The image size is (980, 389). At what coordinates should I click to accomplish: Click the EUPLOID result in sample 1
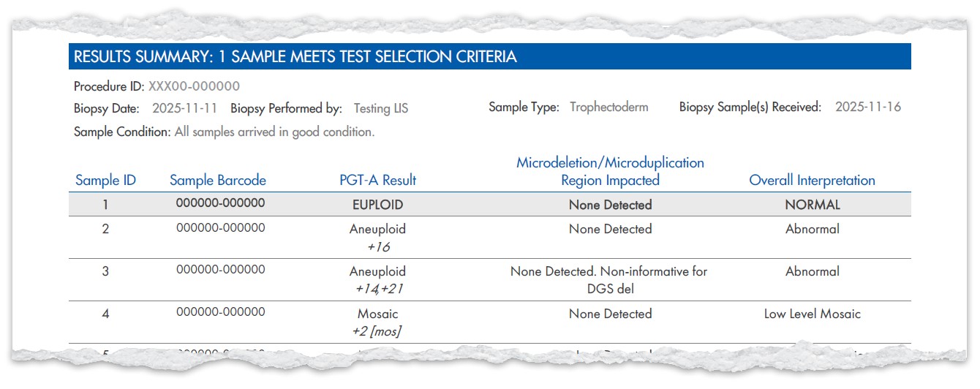[x=377, y=205]
